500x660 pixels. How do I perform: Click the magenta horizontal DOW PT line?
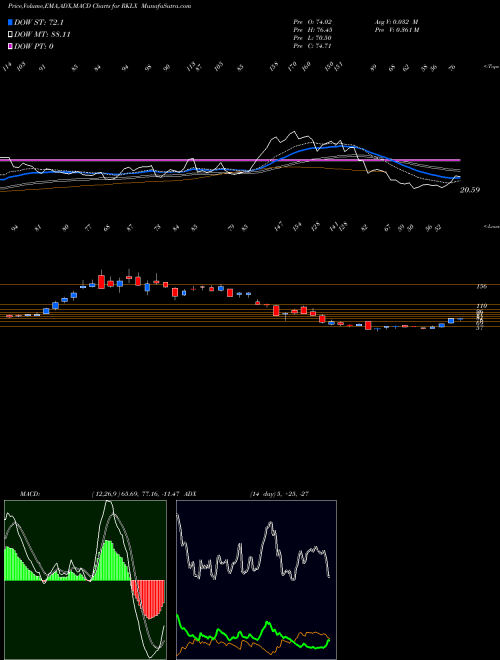pos(230,160)
